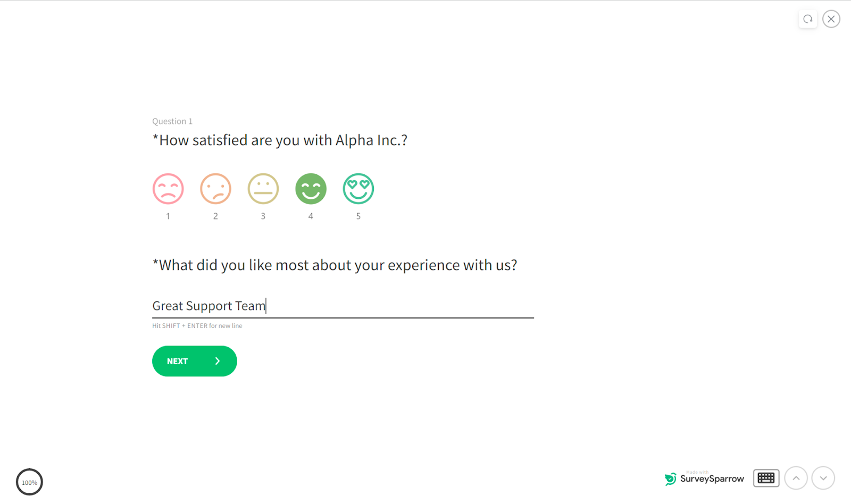Select the green smiling face rating
This screenshot has width=851, height=504.
311,189
